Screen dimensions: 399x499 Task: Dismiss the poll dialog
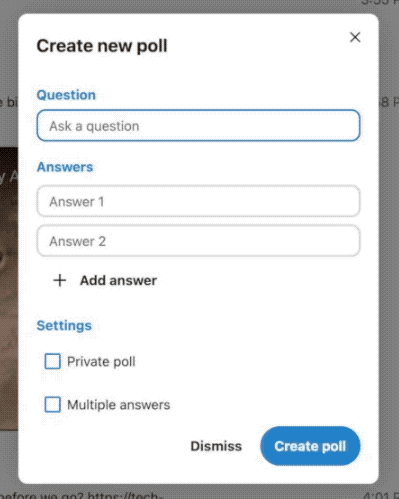coord(216,446)
